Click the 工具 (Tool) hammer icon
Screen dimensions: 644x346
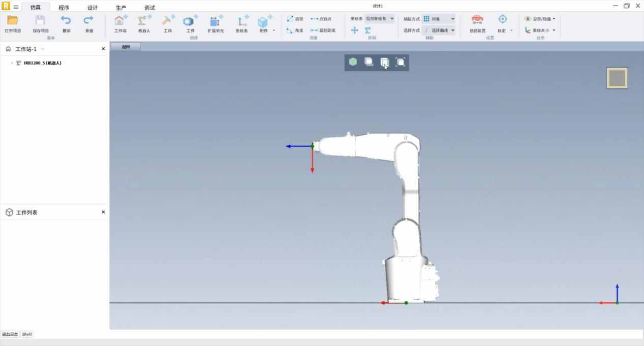(x=167, y=21)
